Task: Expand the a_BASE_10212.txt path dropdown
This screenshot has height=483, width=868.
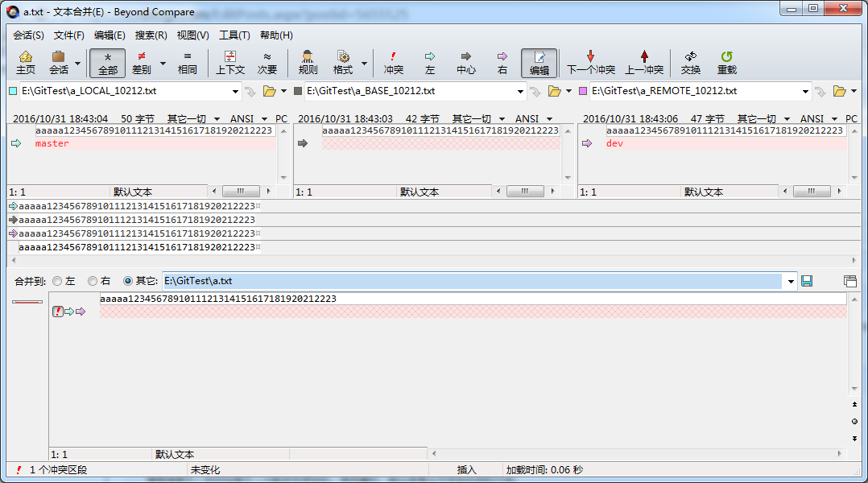Action: tap(521, 92)
